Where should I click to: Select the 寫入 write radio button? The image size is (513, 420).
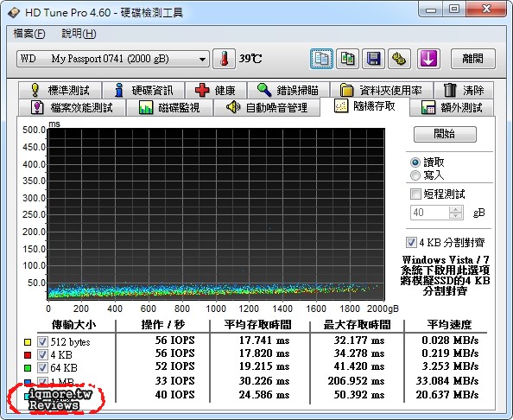coord(415,175)
